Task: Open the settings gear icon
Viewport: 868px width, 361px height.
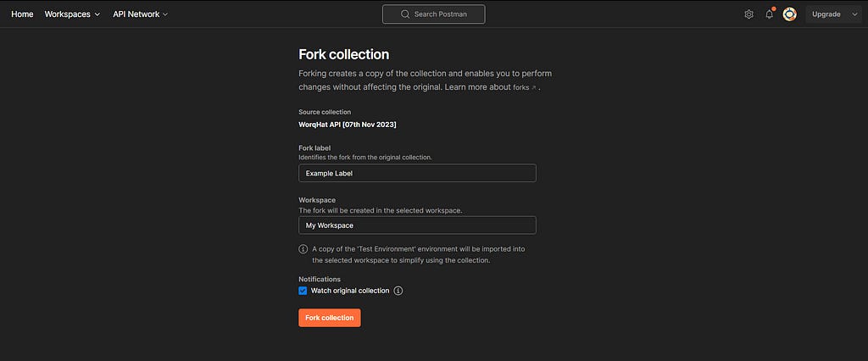Action: pos(748,14)
